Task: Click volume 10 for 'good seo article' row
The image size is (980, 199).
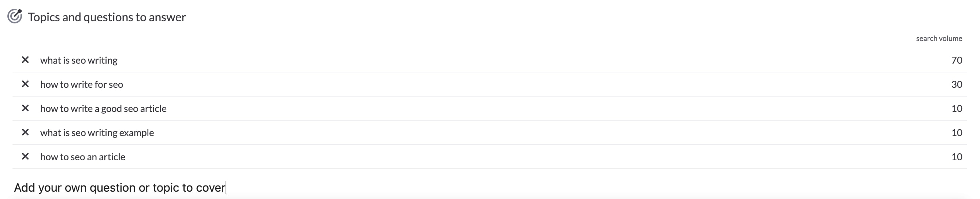Action: [x=957, y=109]
